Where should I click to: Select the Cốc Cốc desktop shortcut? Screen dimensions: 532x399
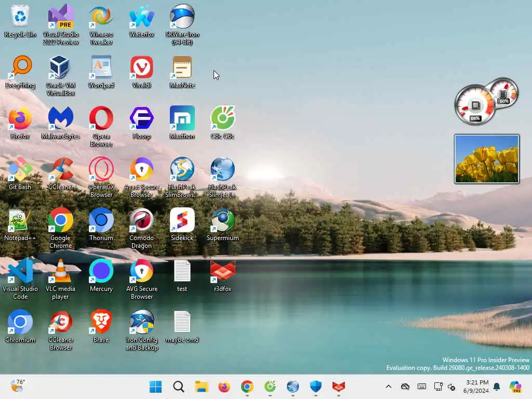(222, 123)
